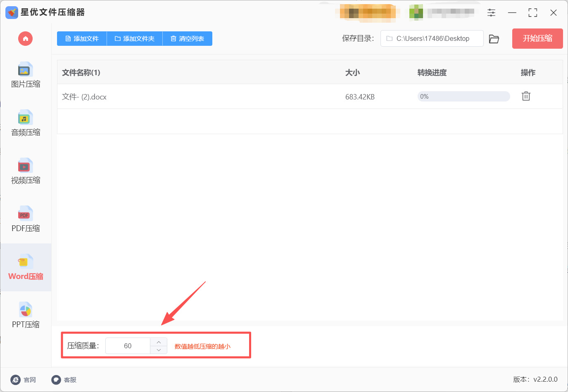Click the save directory path field
The width and height of the screenshot is (568, 392).
(432, 38)
